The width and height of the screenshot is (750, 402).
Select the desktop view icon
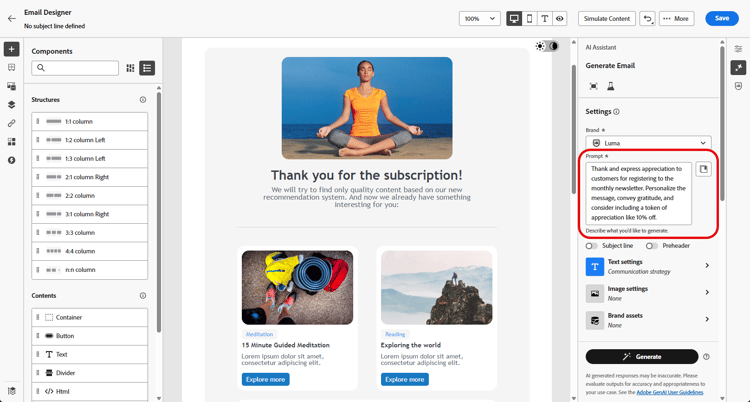514,19
